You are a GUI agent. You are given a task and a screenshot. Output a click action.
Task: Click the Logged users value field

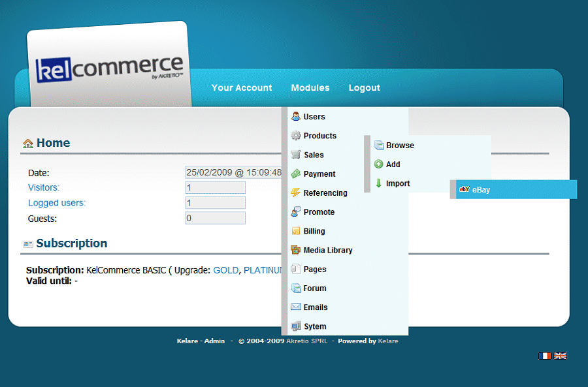click(215, 203)
